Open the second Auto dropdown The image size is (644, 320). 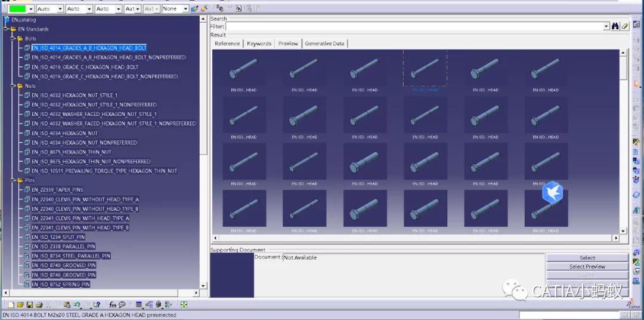89,8
